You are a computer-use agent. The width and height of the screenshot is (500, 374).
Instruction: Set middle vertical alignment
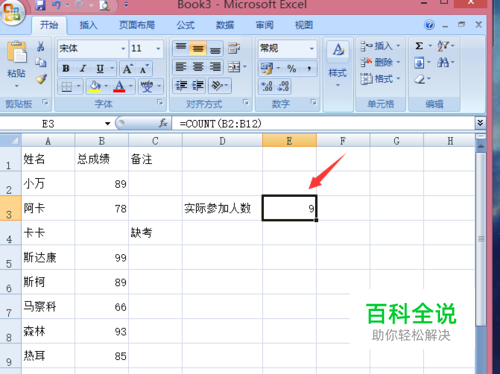[198, 48]
